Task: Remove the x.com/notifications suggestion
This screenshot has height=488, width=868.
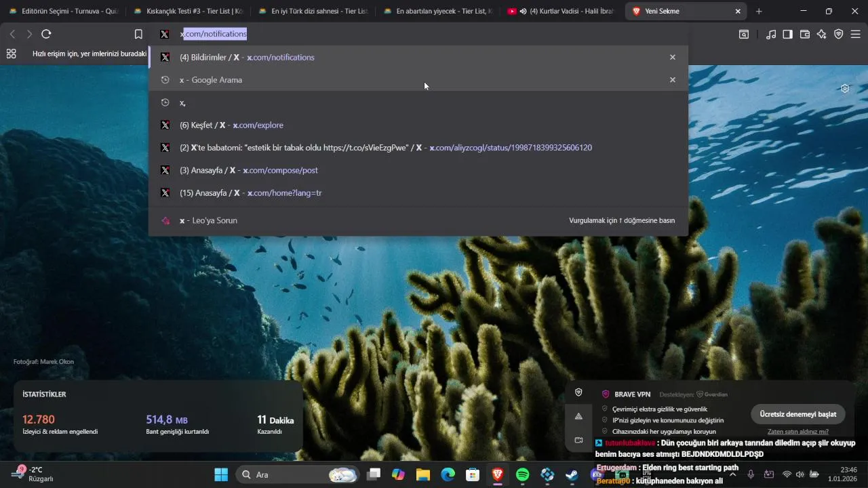Action: 673,57
